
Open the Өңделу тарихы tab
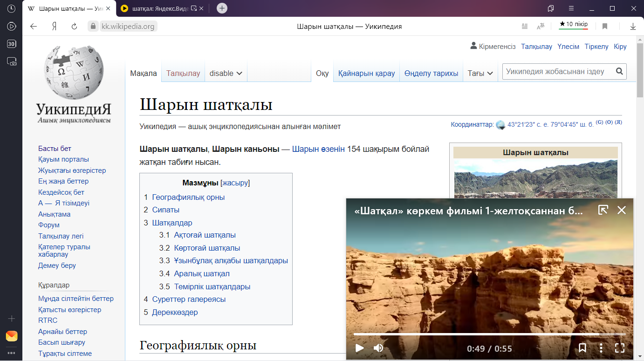[431, 73]
